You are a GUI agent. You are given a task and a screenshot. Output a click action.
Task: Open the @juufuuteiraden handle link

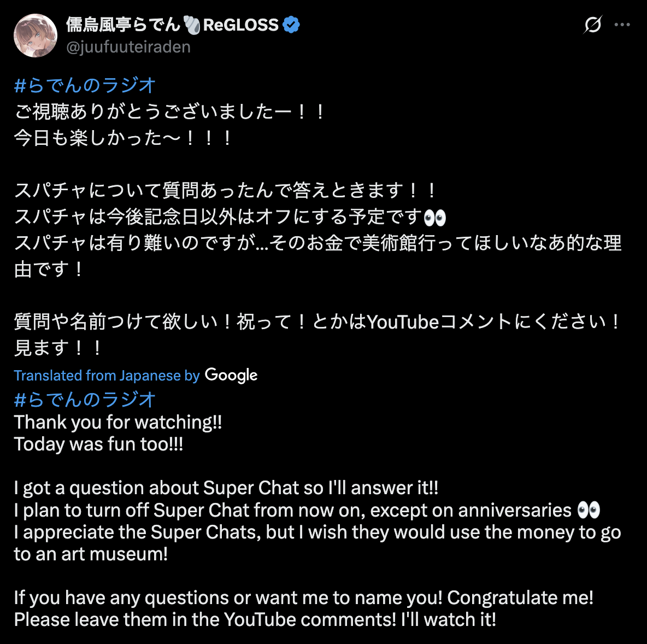click(128, 47)
